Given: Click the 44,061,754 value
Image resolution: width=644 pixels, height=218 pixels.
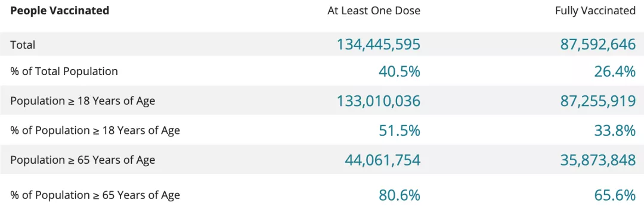Looking at the screenshot, I should pyautogui.click(x=382, y=160).
